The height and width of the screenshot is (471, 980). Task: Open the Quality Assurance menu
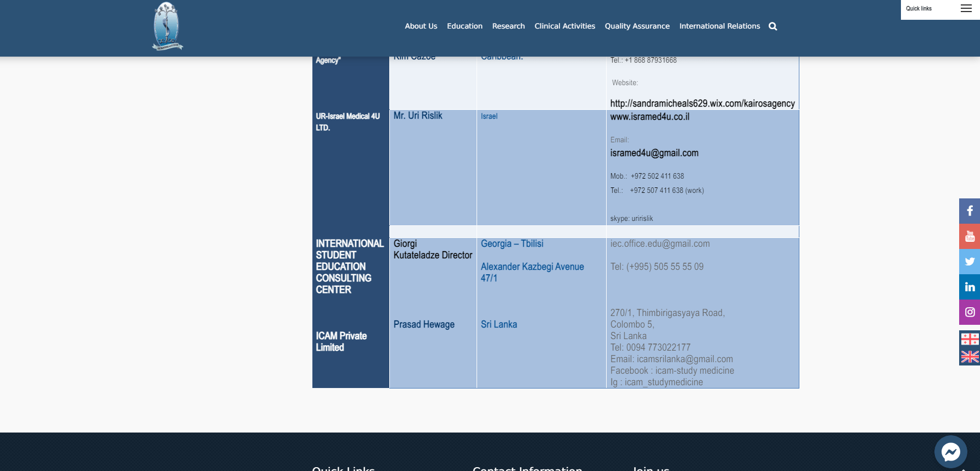point(637,26)
